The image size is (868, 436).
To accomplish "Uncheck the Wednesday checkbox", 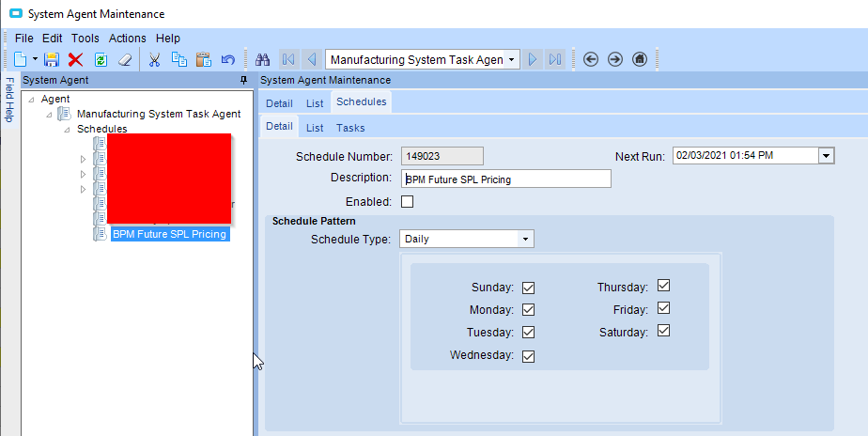I will pos(528,356).
